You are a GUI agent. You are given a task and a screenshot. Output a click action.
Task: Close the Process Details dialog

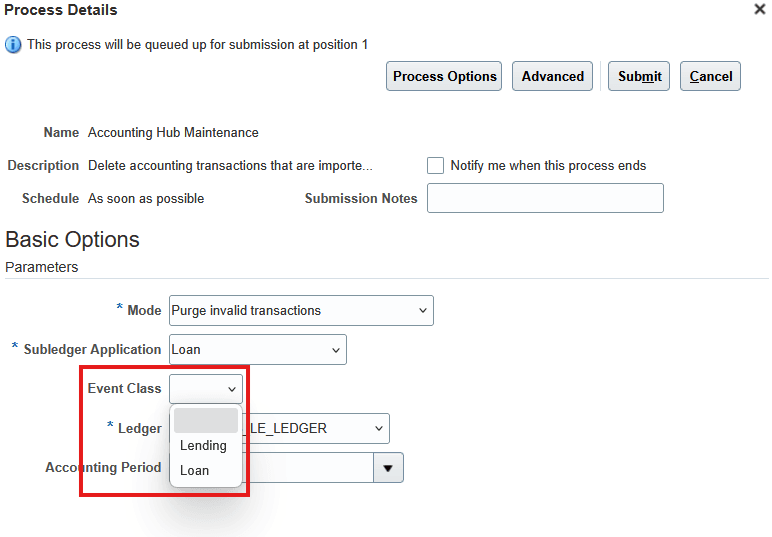[x=759, y=9]
